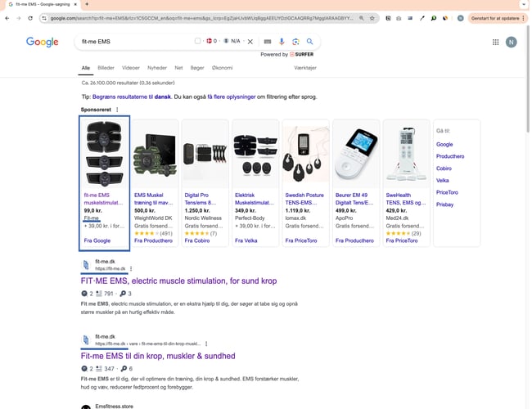
Task: Click the blue search magnifier icon
Action: tap(310, 41)
